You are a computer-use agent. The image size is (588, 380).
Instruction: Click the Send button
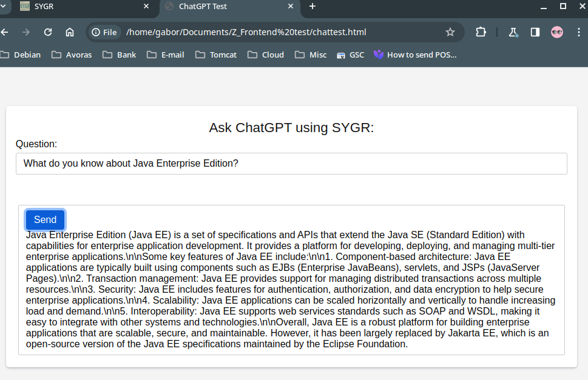tap(46, 220)
